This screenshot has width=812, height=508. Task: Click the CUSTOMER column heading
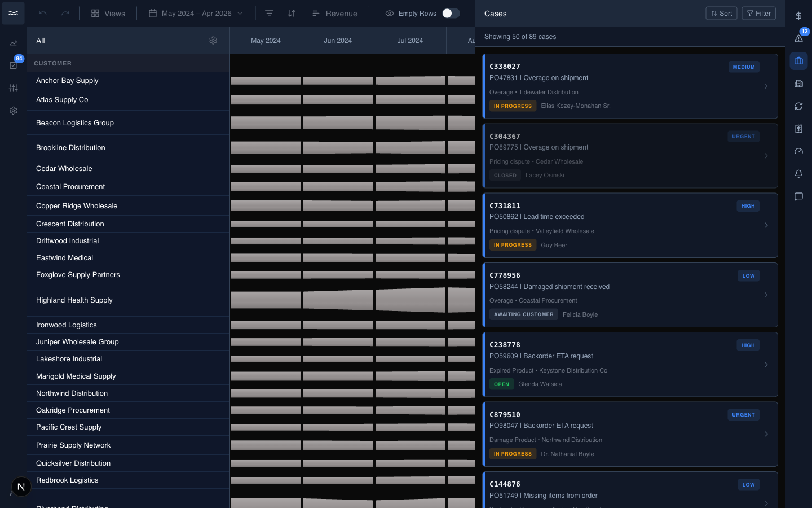click(52, 63)
